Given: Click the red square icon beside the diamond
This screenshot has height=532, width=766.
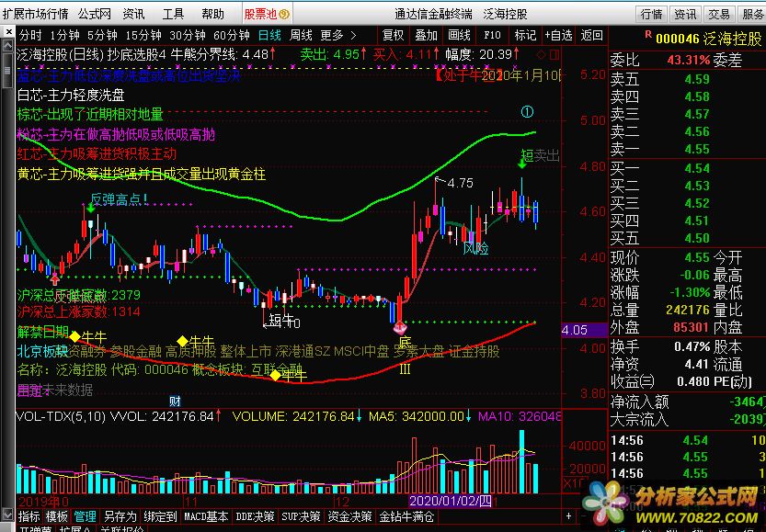Looking at the screenshot, I should click(x=554, y=53).
